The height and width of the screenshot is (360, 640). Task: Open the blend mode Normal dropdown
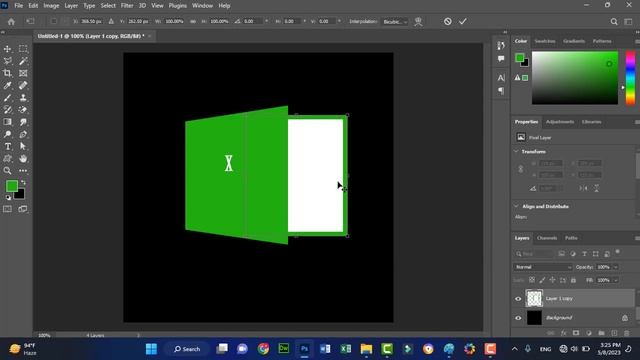(543, 267)
